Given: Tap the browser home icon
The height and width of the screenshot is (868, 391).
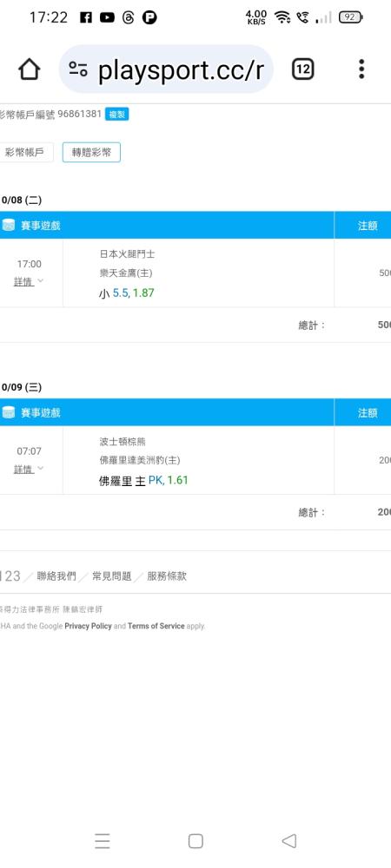Looking at the screenshot, I should [x=29, y=69].
